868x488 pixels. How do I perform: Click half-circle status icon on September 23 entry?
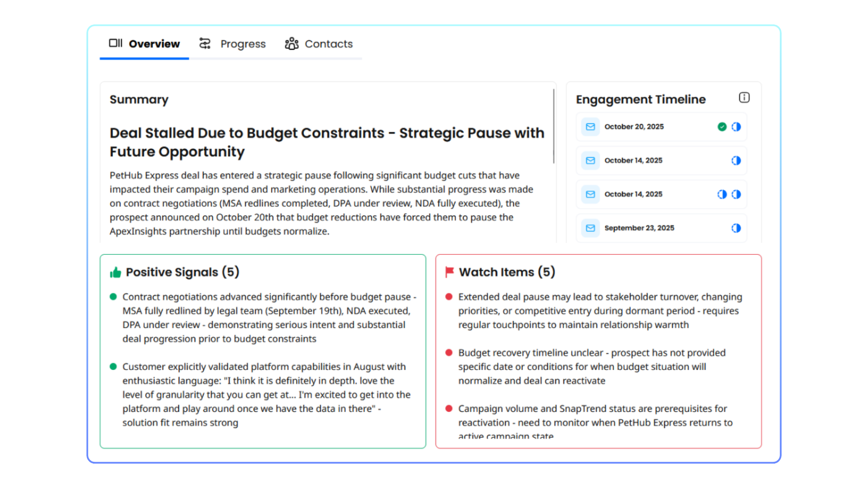click(736, 228)
